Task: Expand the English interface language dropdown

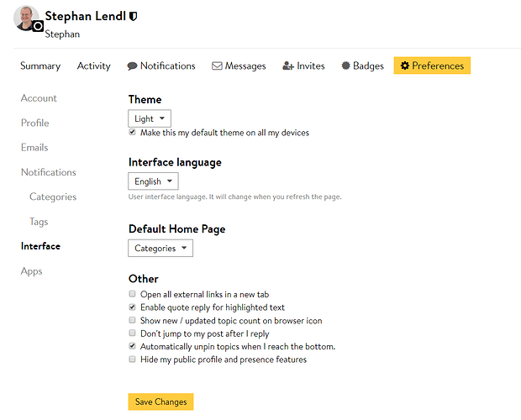Action: tap(153, 181)
